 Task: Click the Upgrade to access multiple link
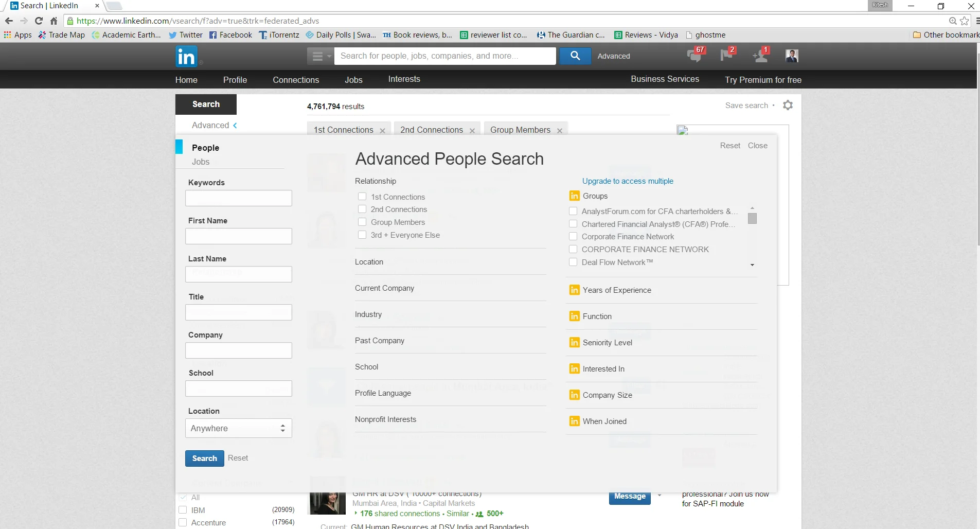[x=628, y=181]
